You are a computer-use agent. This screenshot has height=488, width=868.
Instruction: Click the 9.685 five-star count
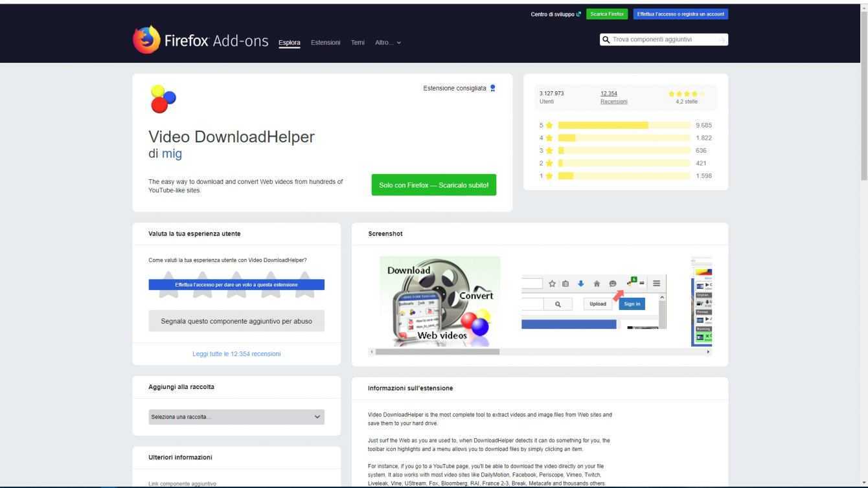coord(703,125)
